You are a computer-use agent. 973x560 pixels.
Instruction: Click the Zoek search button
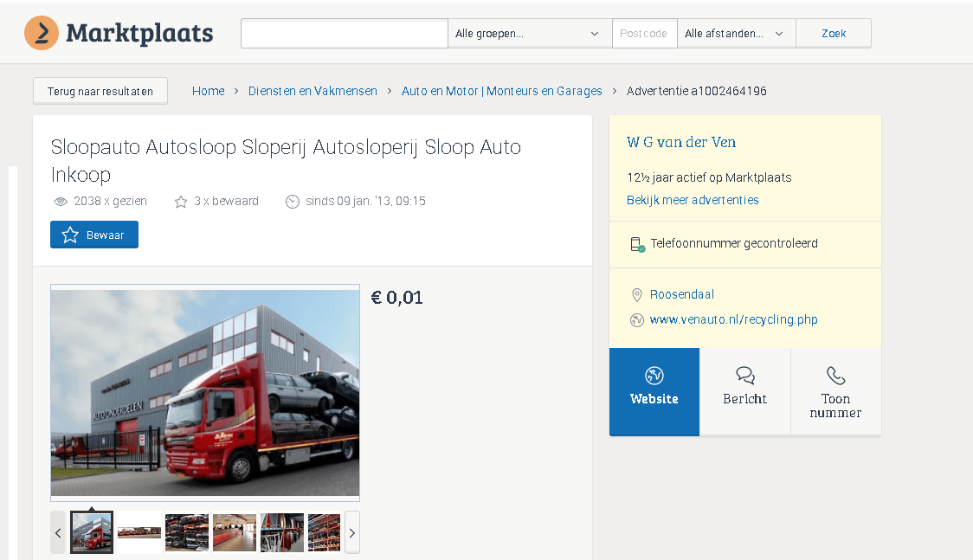(x=833, y=34)
